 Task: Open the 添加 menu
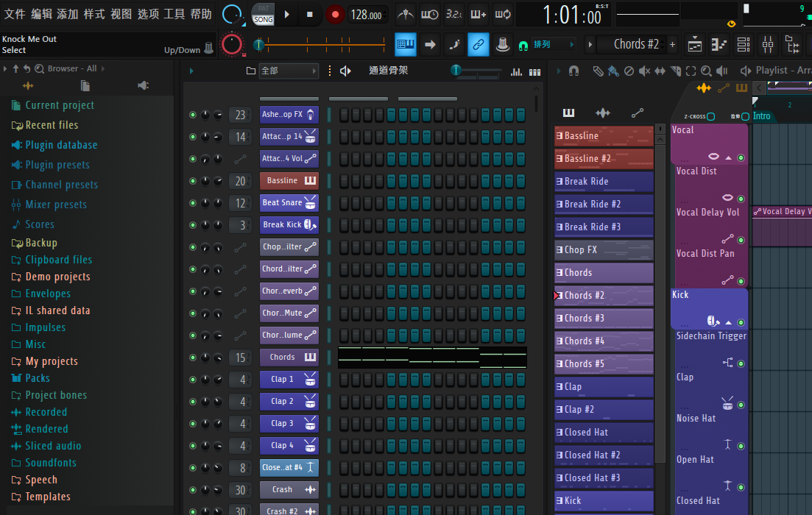click(68, 14)
